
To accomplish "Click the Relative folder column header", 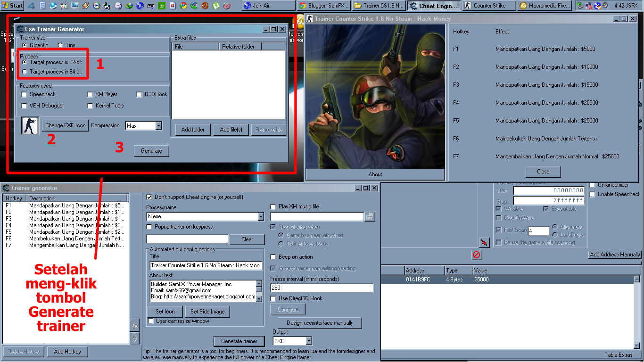I will [x=240, y=47].
